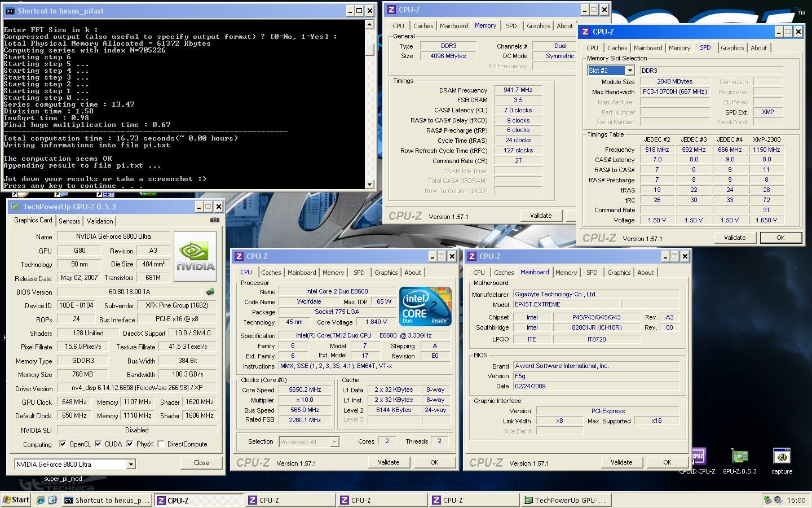Click the Core Speed 5650.2 MHz field
Viewport: 812px width, 508px height.
pyautogui.click(x=305, y=389)
